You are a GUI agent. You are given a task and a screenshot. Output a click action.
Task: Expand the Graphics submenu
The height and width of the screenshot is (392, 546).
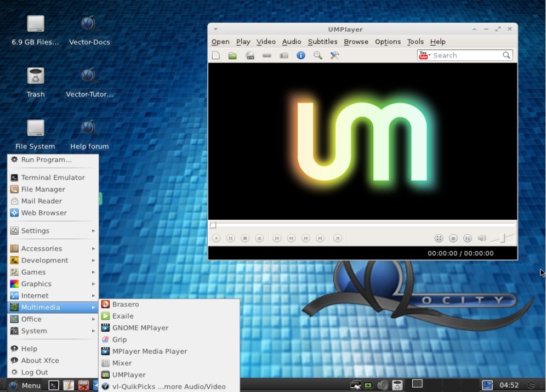[53, 284]
